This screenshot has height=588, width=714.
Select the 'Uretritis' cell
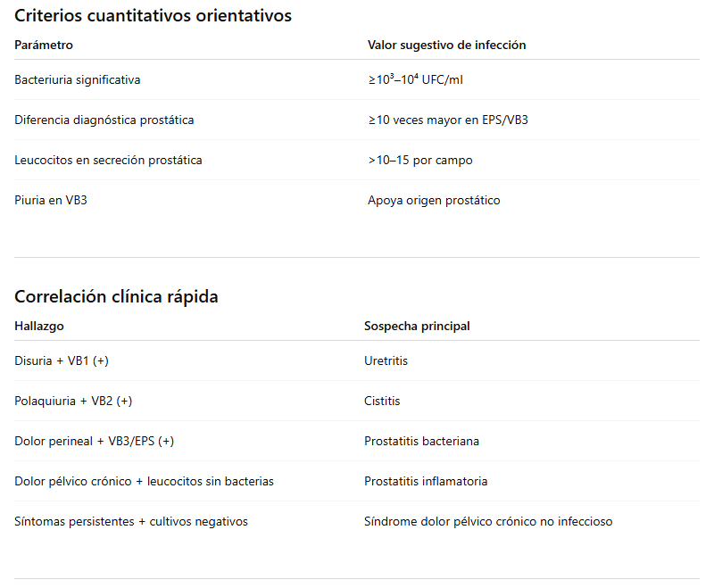click(386, 360)
